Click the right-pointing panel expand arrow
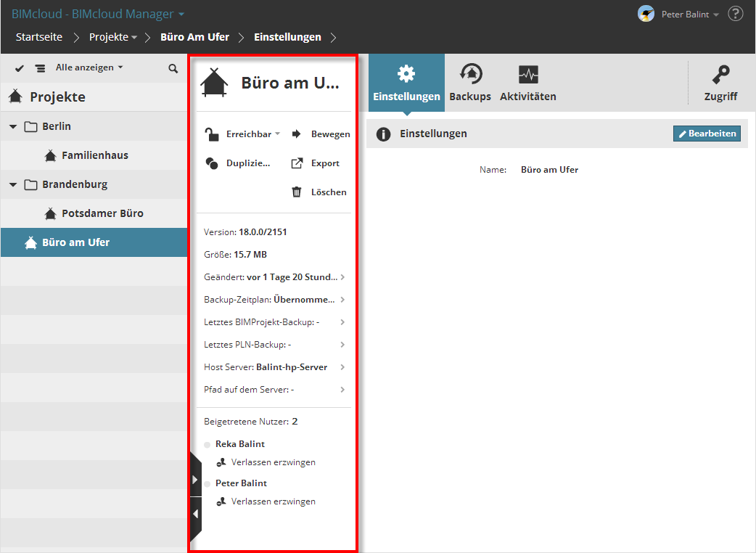 pos(194,479)
